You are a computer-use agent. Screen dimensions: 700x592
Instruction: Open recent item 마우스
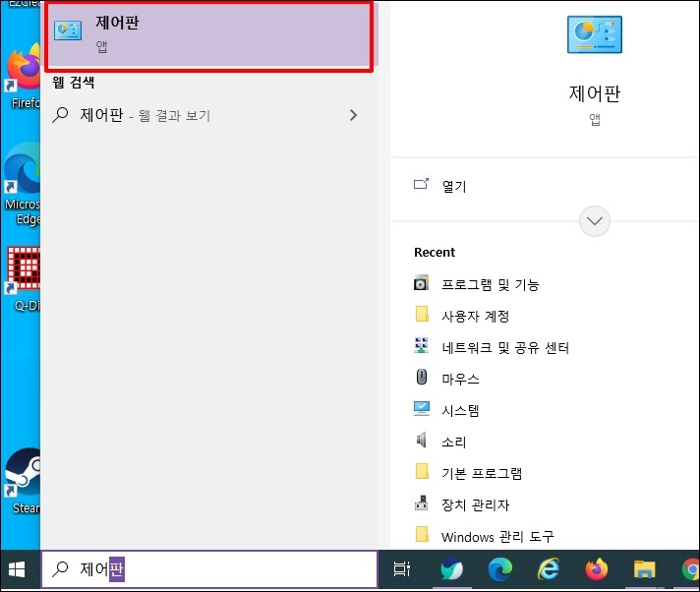click(460, 379)
